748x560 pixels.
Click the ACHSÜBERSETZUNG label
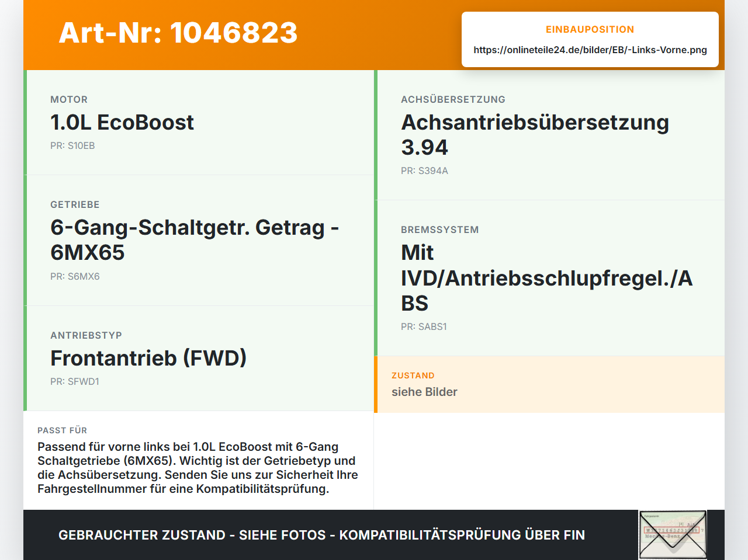click(453, 99)
